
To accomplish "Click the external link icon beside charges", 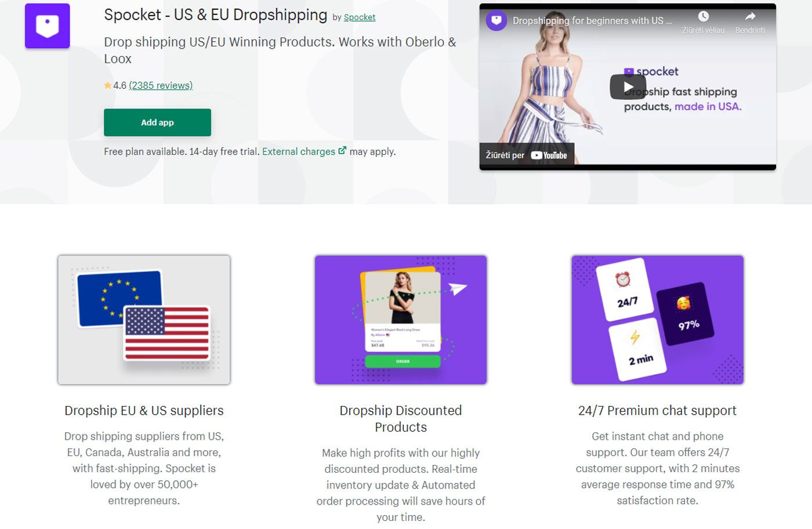I will (342, 150).
